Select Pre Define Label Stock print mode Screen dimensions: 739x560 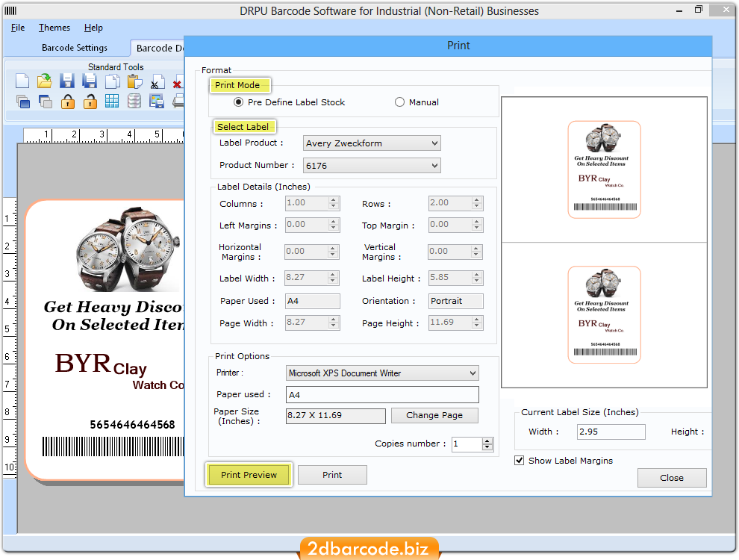coord(239,102)
